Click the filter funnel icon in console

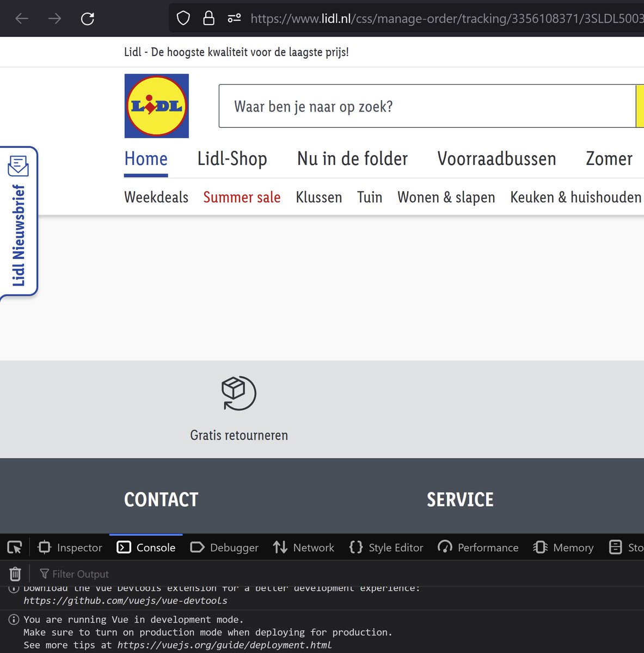(x=45, y=574)
